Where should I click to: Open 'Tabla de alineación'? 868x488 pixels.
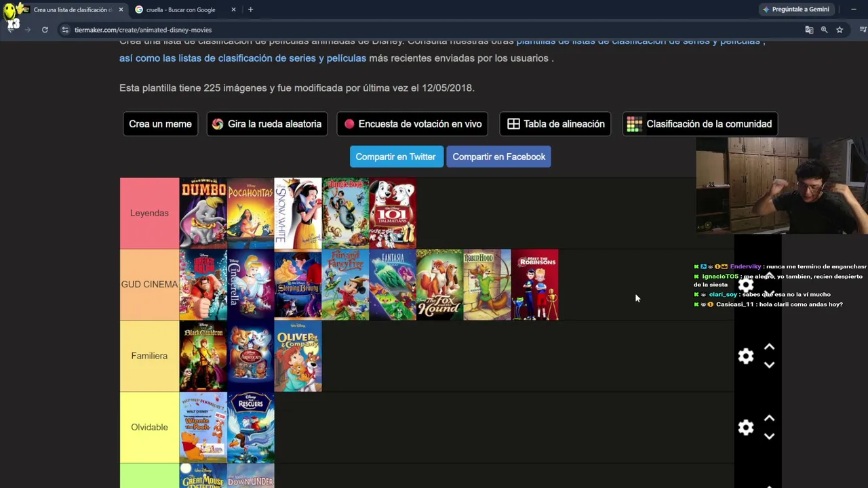click(555, 124)
